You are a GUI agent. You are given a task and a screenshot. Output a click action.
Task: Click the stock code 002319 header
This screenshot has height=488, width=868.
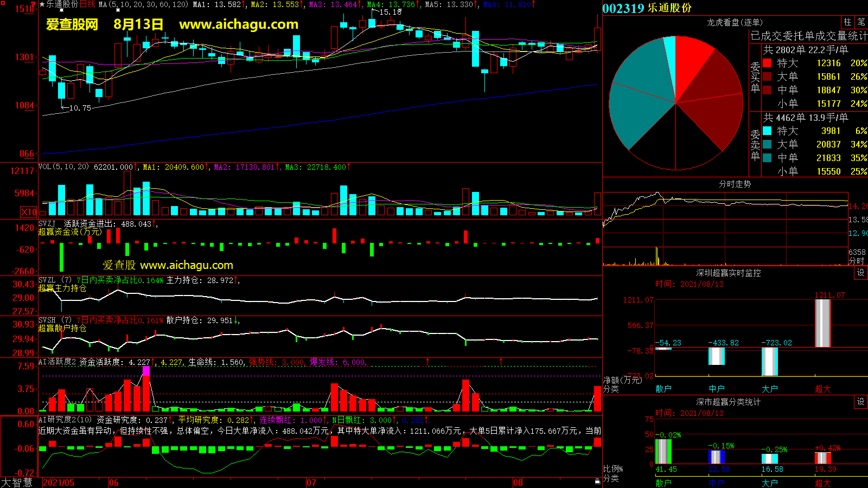[x=623, y=8]
